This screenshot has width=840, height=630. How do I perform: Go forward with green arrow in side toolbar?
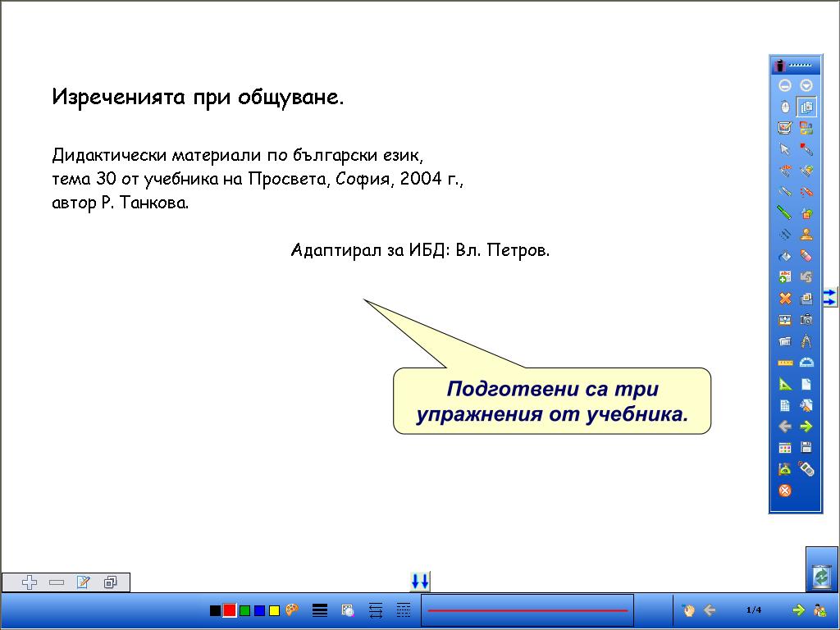(x=806, y=427)
